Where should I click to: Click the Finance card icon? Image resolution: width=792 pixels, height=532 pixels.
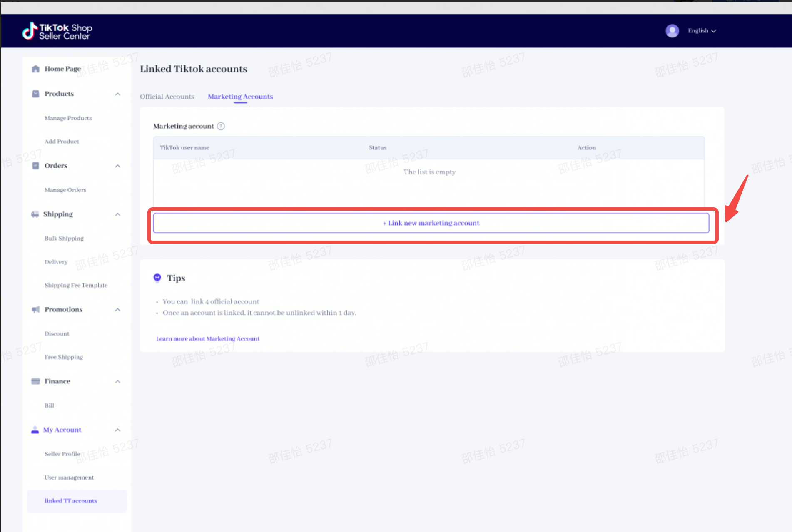point(36,381)
